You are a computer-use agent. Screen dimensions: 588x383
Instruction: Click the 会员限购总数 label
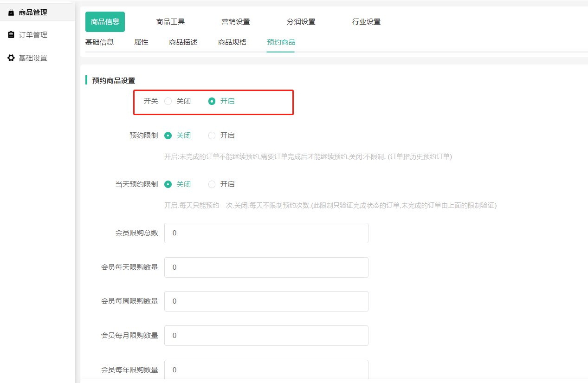pyautogui.click(x=137, y=233)
